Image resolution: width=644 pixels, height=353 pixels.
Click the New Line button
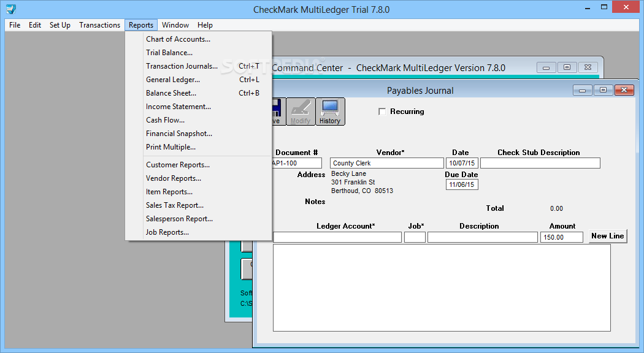pos(608,236)
